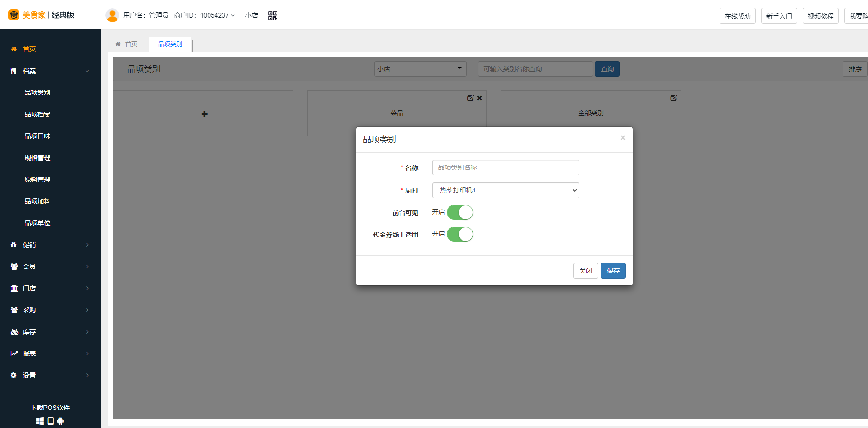Expand the 促销 section chevron
The width and height of the screenshot is (868, 428).
(87, 245)
